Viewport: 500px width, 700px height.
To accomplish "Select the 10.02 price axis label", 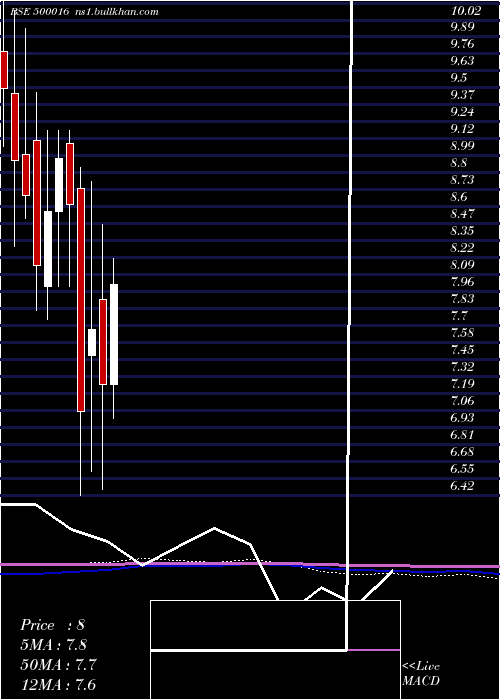I will (x=466, y=10).
